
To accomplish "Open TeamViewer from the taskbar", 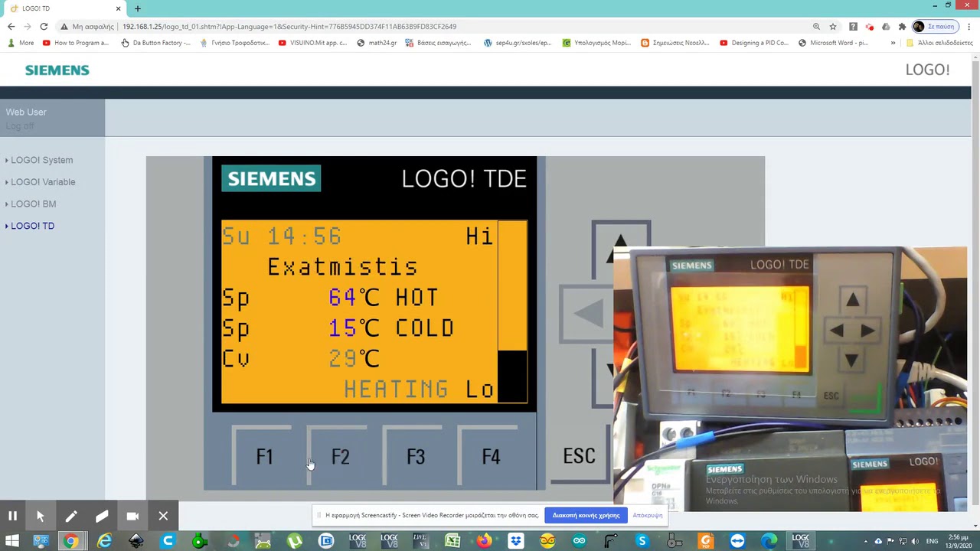I will click(x=737, y=541).
